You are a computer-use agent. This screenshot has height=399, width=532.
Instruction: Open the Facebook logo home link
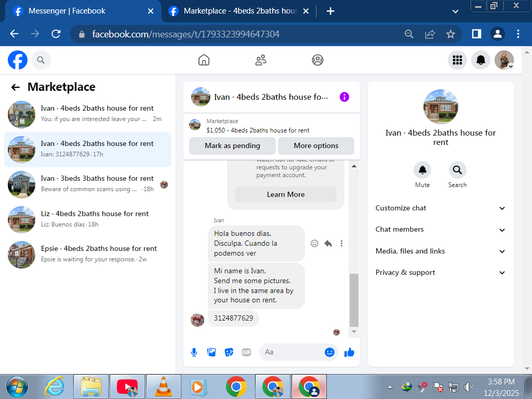pos(18,60)
